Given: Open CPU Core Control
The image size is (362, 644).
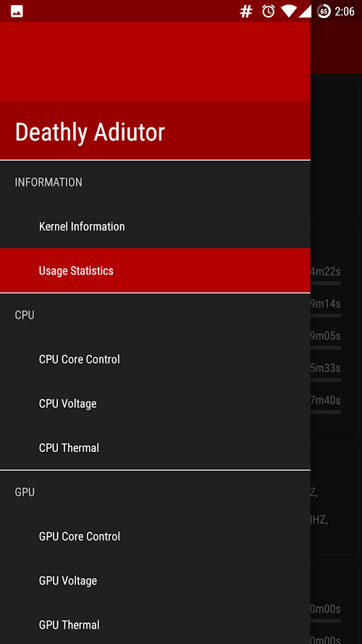Looking at the screenshot, I should point(155,359).
